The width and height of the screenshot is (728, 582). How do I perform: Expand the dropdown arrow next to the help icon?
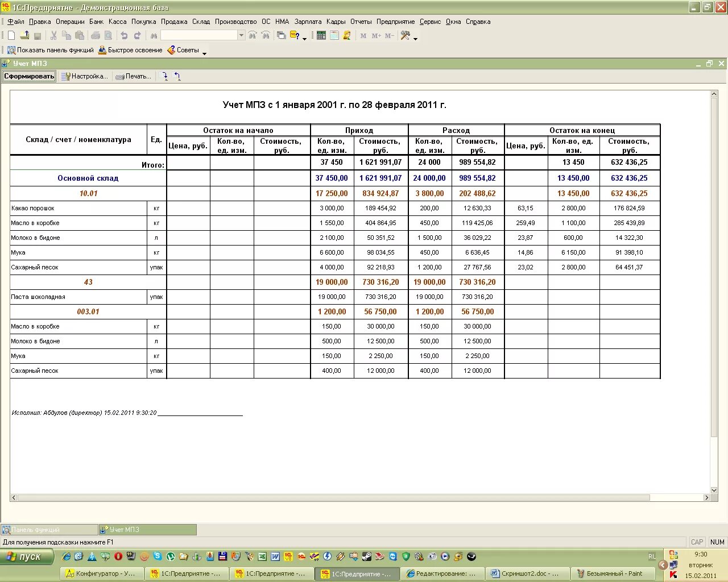tap(304, 39)
